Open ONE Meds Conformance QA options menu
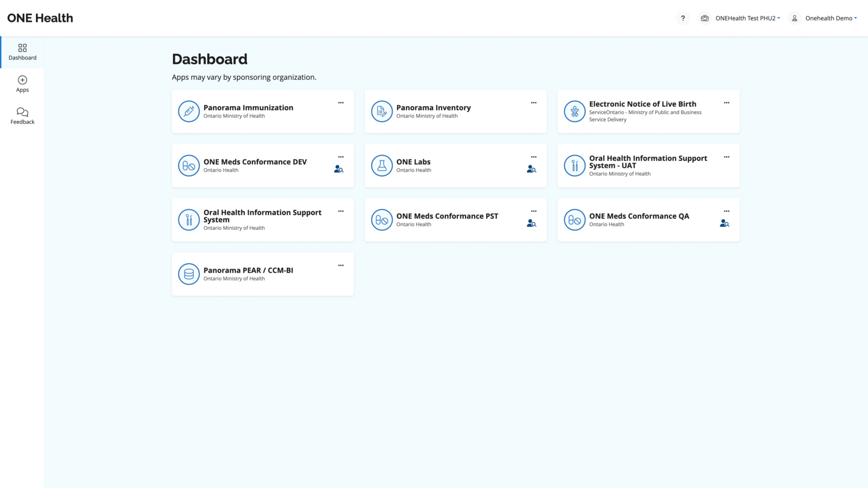The height and width of the screenshot is (488, 868). 726,211
